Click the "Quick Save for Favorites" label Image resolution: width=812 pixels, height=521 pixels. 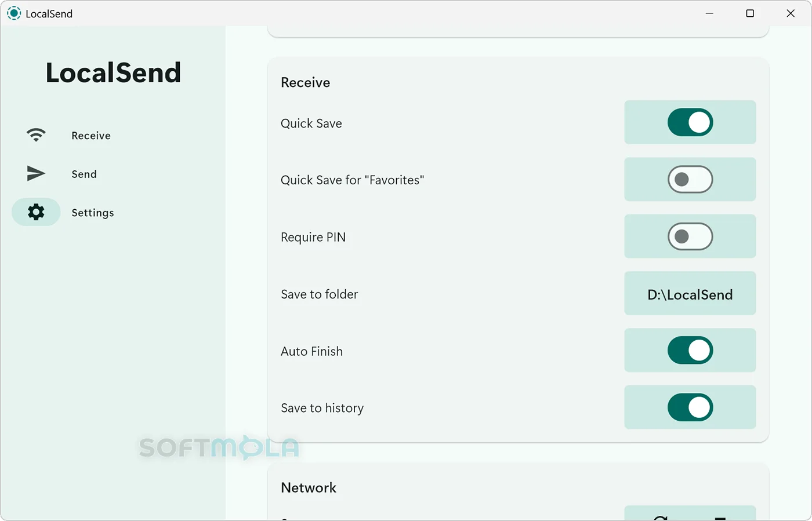(x=353, y=180)
